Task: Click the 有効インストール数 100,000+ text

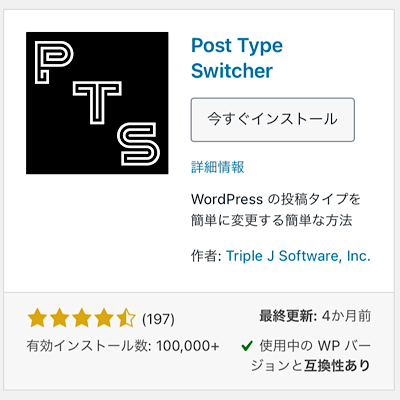Action: [x=123, y=346]
